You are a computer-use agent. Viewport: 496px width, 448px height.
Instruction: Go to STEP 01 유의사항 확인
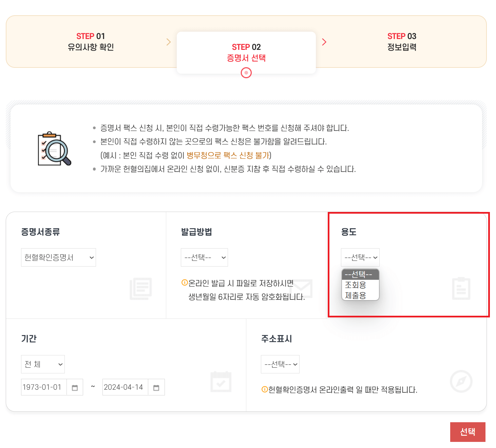(x=90, y=41)
